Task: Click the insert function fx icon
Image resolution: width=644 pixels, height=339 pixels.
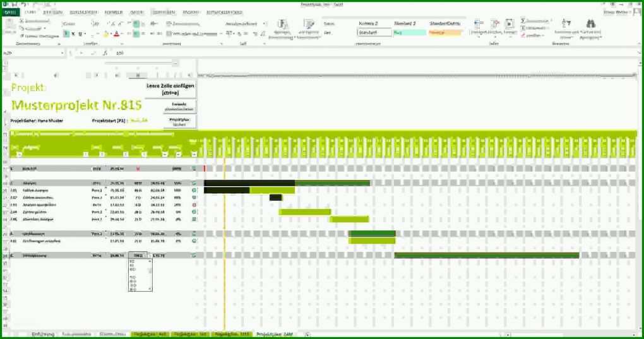Action: [x=105, y=53]
